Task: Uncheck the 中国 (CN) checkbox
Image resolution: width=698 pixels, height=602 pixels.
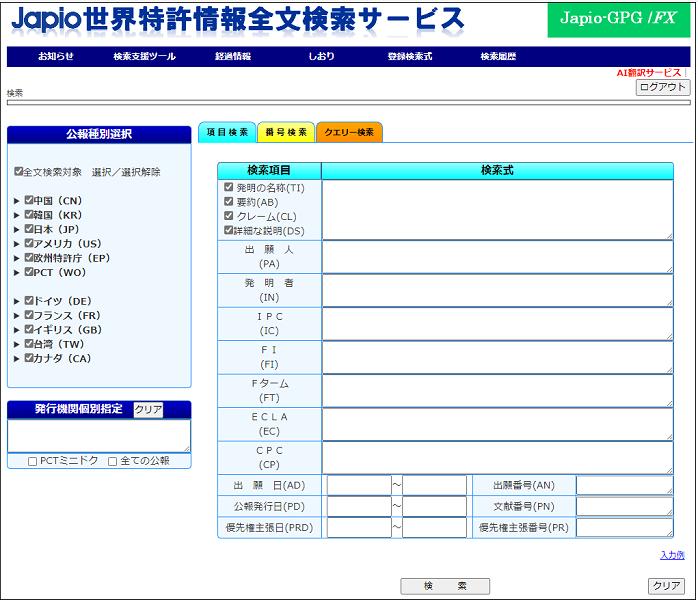Action: [x=29, y=200]
